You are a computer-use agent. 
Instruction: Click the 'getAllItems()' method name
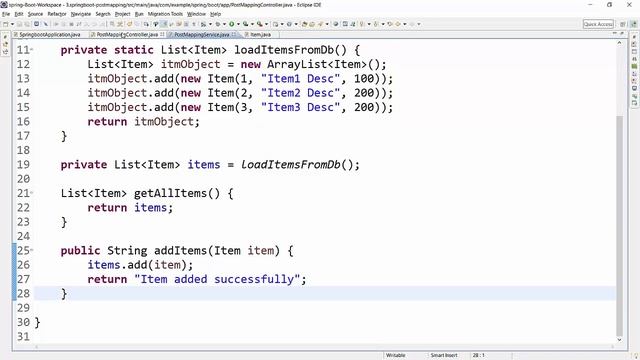pos(177,193)
